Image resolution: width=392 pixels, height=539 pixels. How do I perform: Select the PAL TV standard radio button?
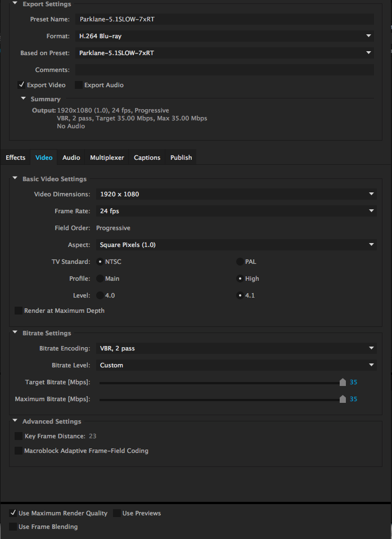240,262
